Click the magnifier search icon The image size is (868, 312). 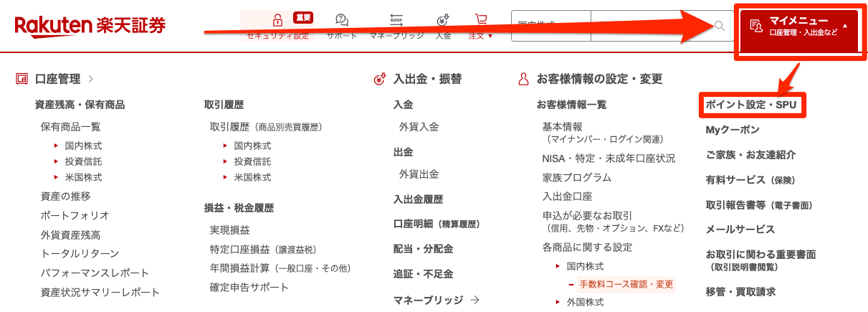719,26
